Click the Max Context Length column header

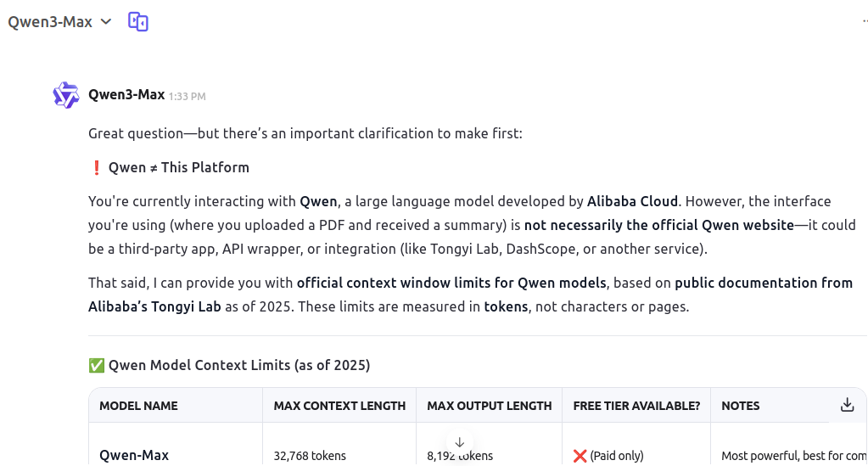tap(339, 406)
